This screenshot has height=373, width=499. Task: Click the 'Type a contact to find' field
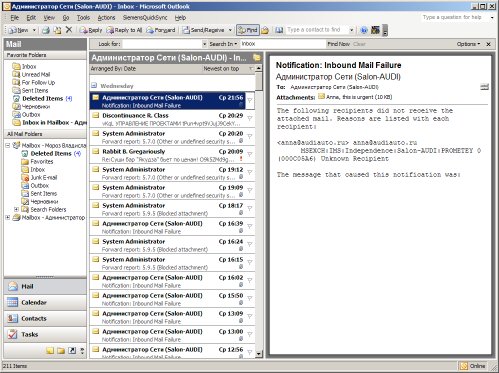click(317, 30)
